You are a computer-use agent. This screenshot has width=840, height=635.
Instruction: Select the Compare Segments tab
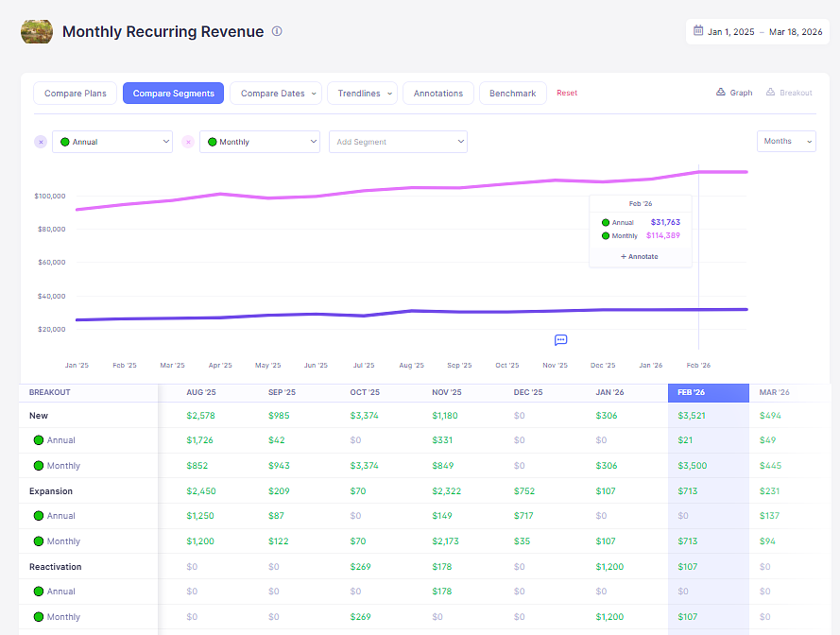click(x=174, y=94)
